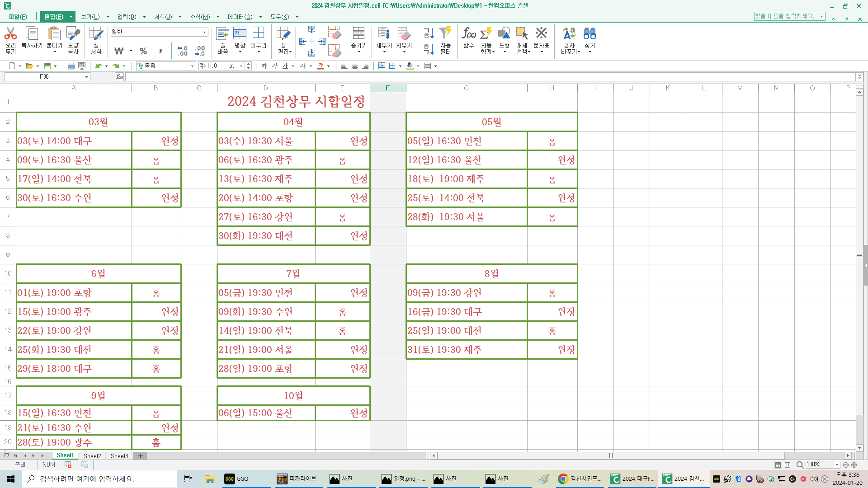Align text left
This screenshot has width=868, height=488.
[x=344, y=66]
